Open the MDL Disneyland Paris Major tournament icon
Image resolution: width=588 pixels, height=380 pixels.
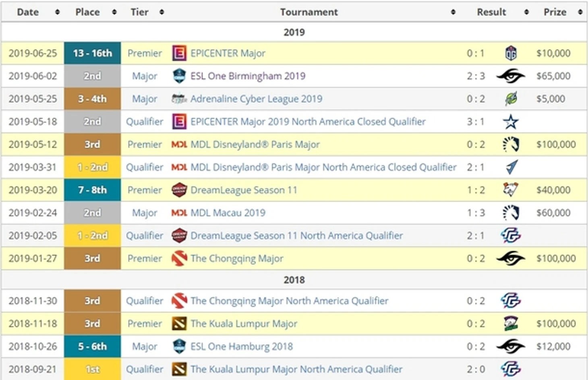point(180,144)
